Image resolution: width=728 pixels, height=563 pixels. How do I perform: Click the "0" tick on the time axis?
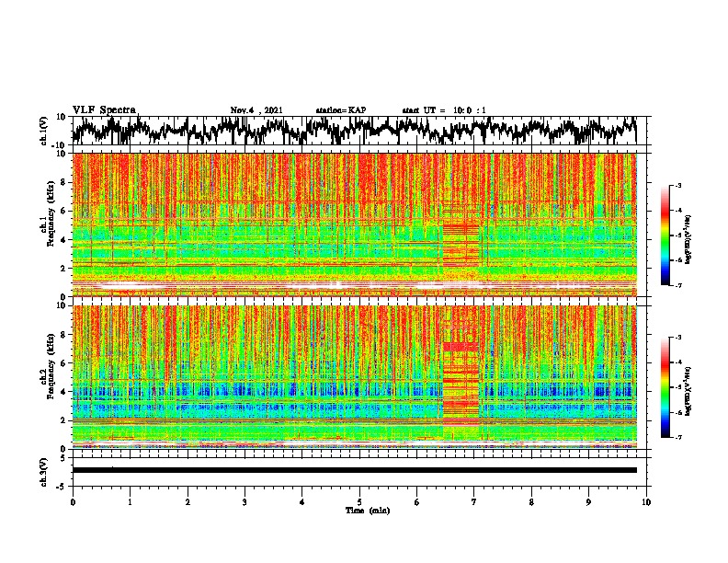pos(73,502)
